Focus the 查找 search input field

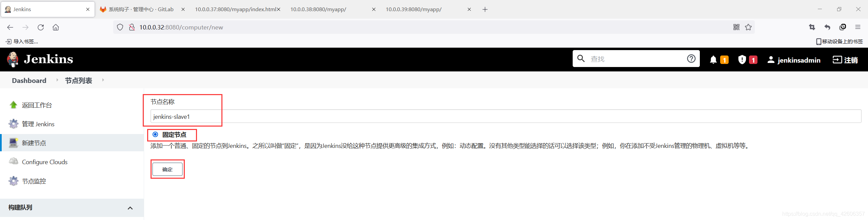(636, 59)
